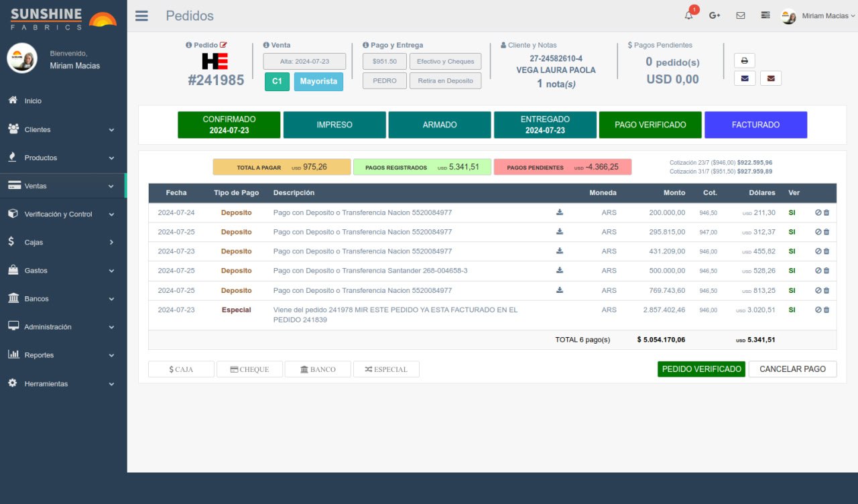Open Inicio in the sidebar
Screen dimensions: 858x504
click(x=33, y=101)
